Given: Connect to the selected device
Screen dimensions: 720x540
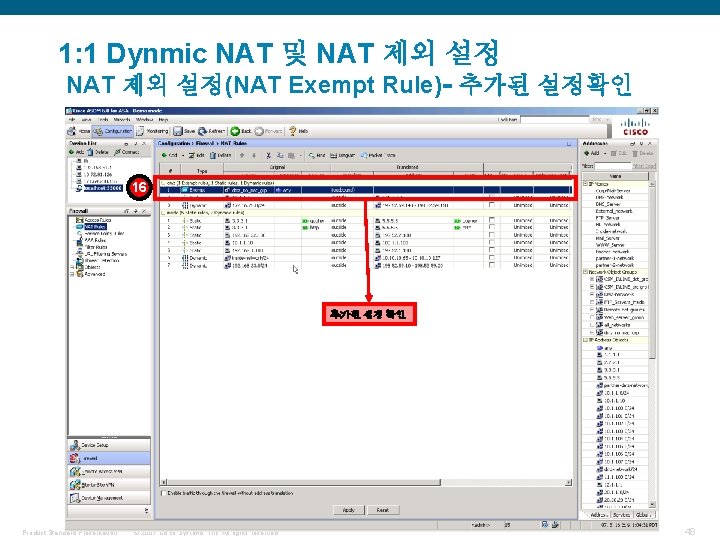Looking at the screenshot, I should coord(127,152).
